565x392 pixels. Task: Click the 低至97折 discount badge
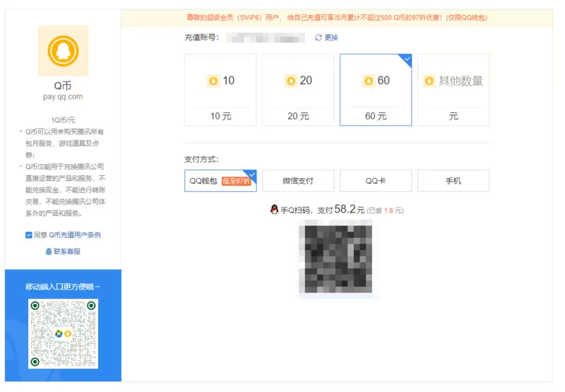pyautogui.click(x=236, y=182)
